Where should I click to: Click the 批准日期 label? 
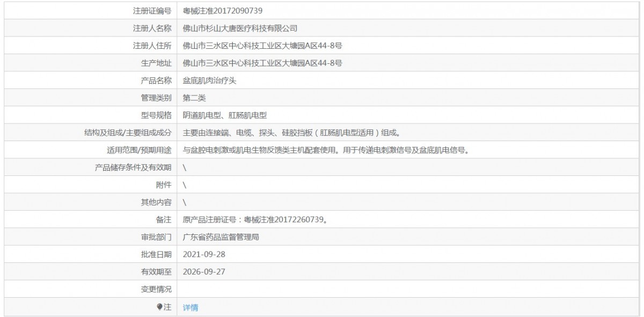(156, 254)
